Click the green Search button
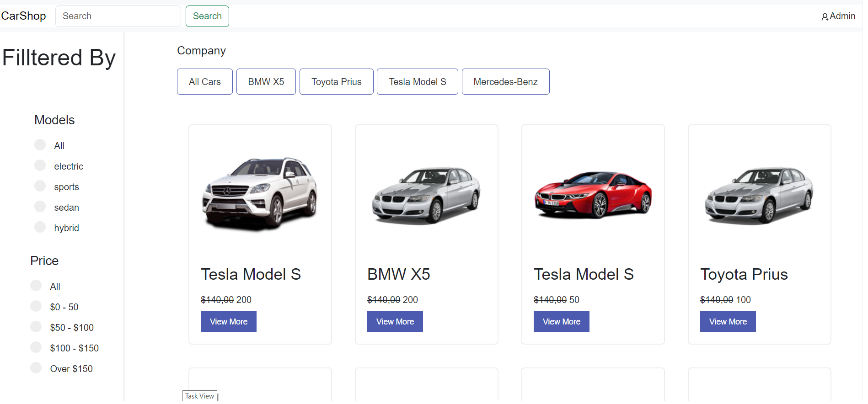The image size is (868, 404). (207, 16)
